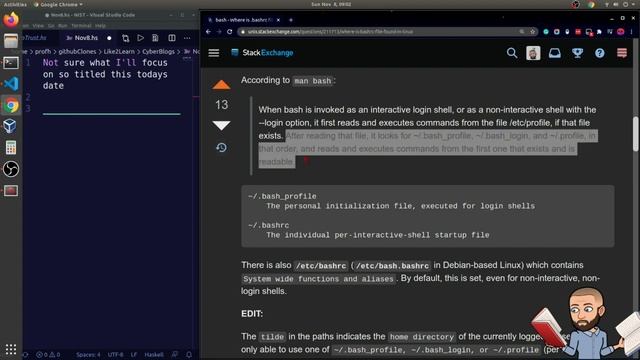Click the /etc/bashrc inline code
640x360 pixels.
321,266
